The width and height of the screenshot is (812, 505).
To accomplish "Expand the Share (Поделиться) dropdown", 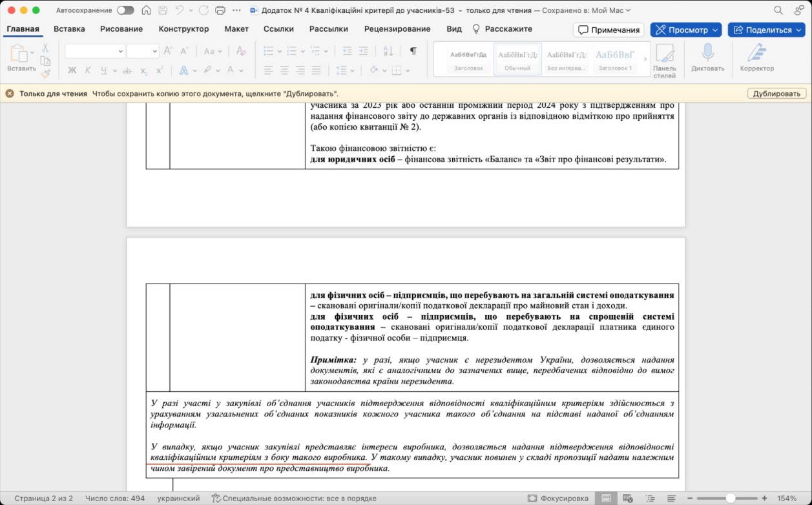I will point(799,30).
